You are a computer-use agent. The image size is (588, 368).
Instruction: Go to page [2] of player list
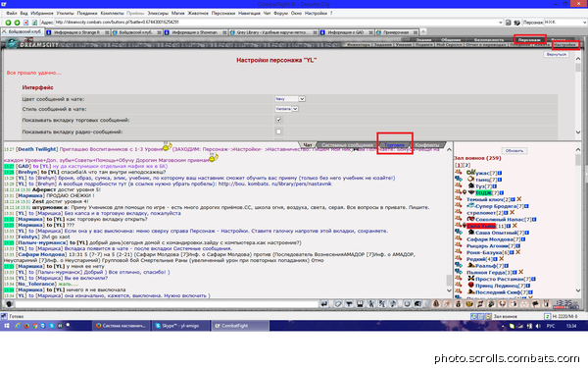466,165
